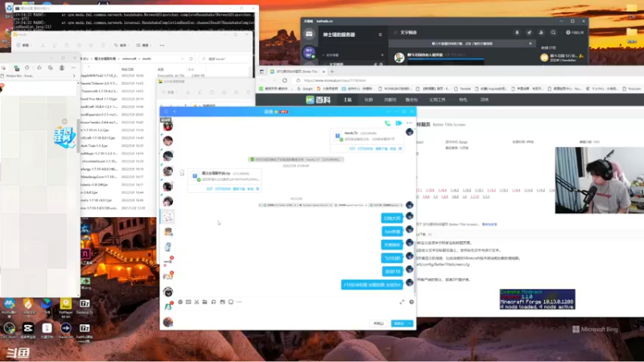Screen dimensions: 644x362
Task: Start a video call in chat header
Action: coord(398,123)
